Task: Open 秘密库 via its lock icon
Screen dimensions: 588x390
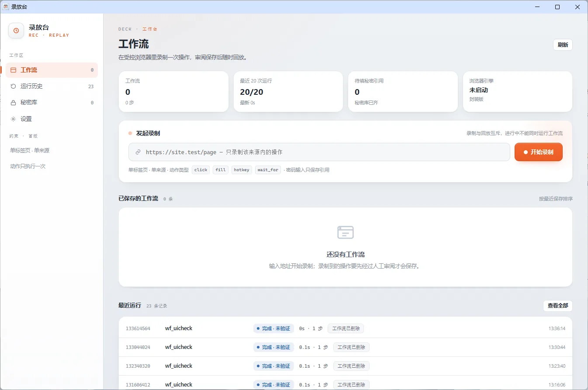Action: [x=13, y=103]
